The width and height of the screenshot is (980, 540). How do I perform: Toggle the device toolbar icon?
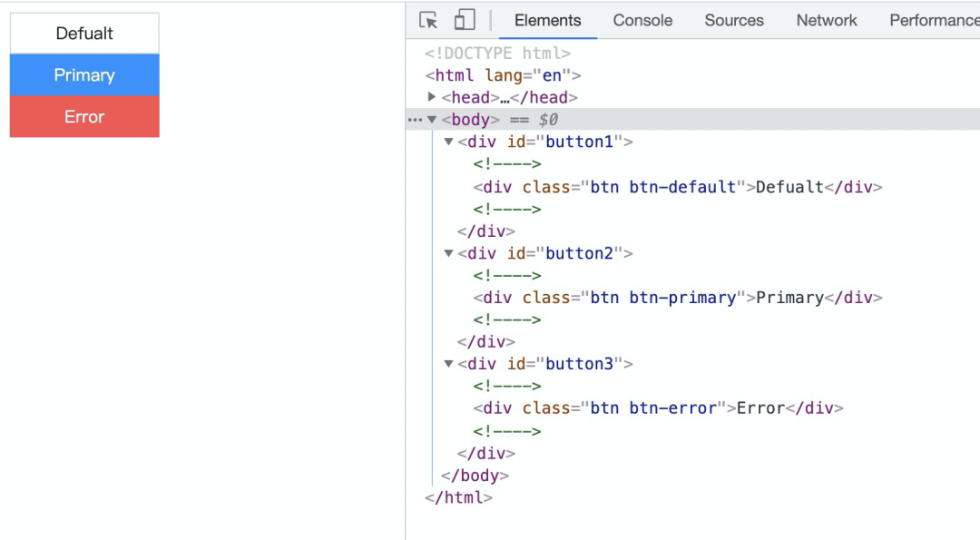pyautogui.click(x=465, y=20)
